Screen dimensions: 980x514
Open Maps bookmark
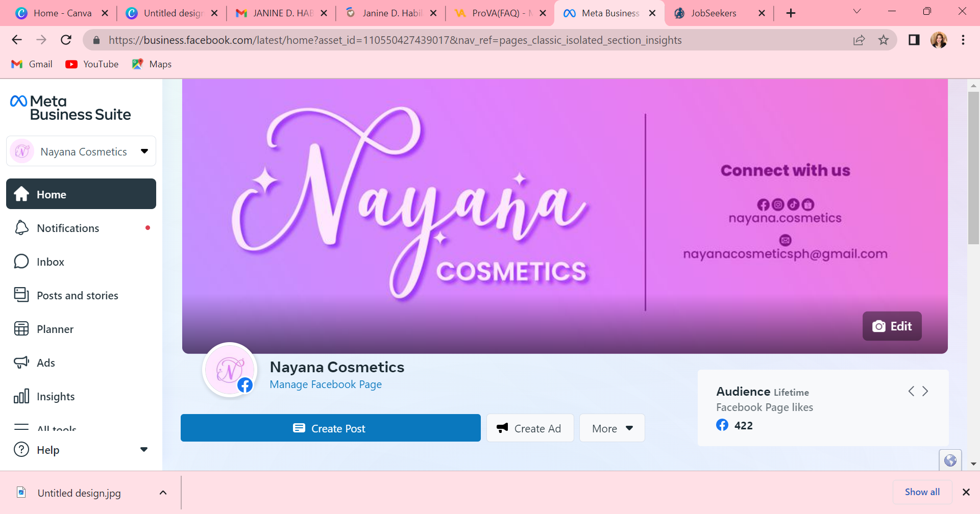[152, 64]
